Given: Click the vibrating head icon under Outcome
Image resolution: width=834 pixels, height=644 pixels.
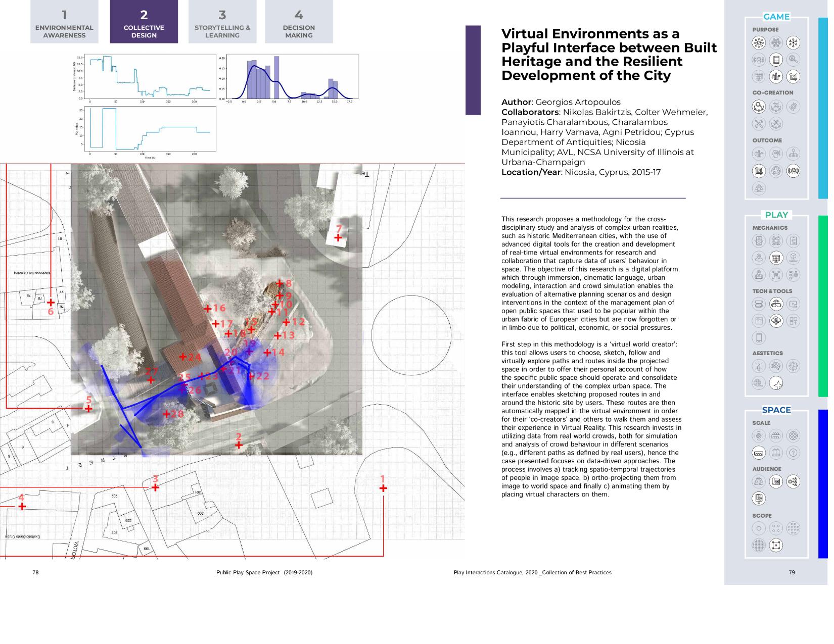Looking at the screenshot, I should point(793,171).
